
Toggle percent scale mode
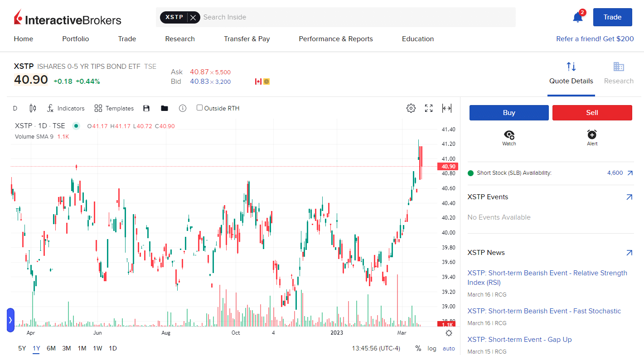click(418, 348)
